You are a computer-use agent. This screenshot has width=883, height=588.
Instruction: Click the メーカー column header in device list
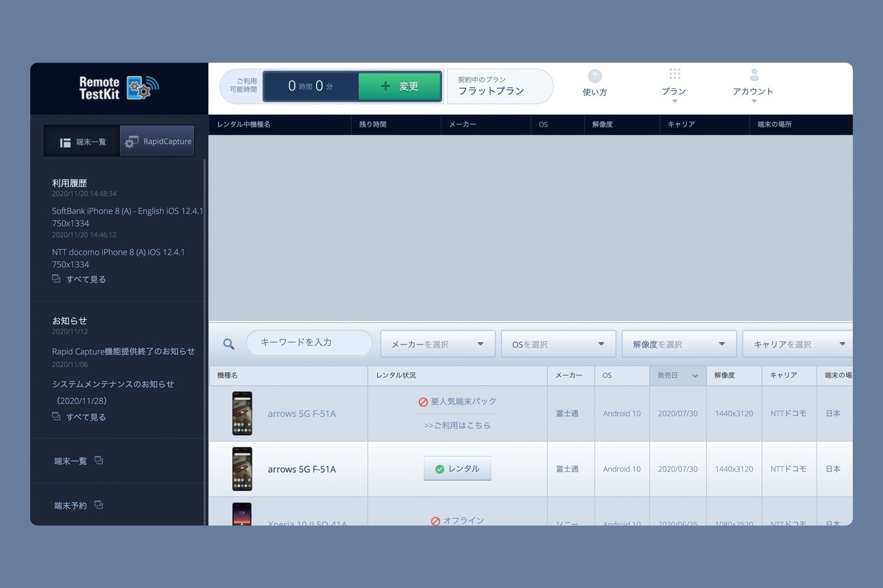click(571, 376)
